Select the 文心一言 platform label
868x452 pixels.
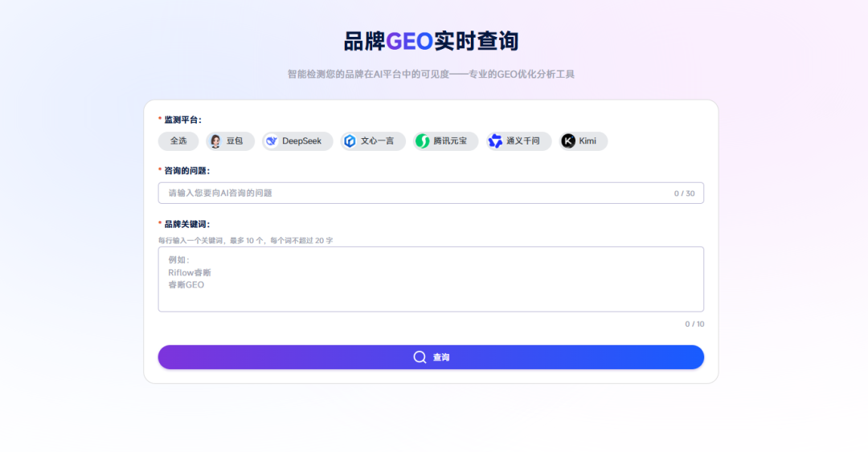(x=377, y=141)
